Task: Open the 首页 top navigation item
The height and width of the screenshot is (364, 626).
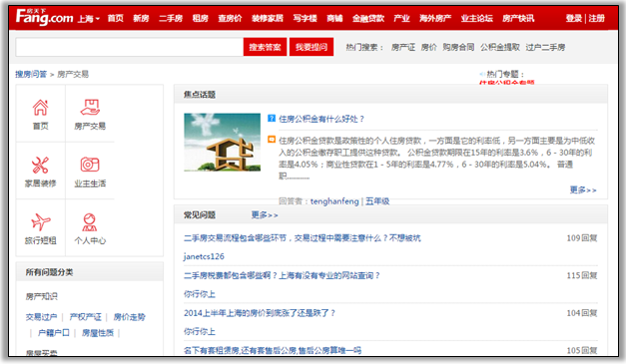Action: pos(116,18)
